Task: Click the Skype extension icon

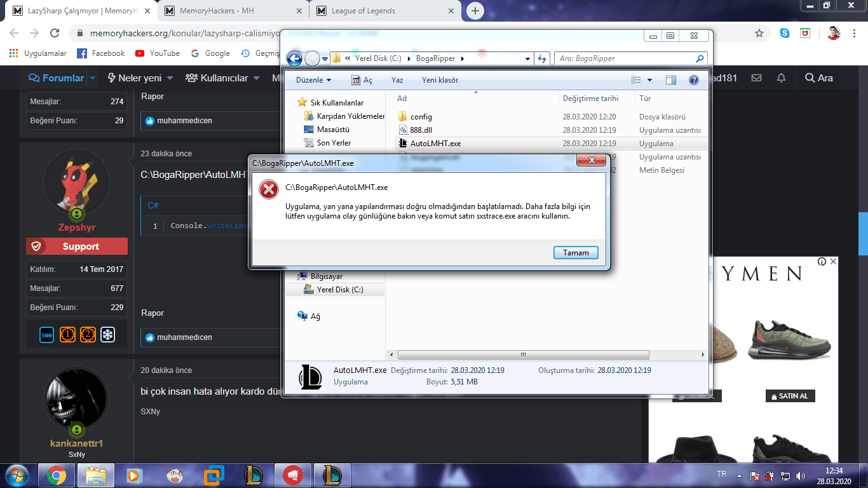Action: coord(785,33)
